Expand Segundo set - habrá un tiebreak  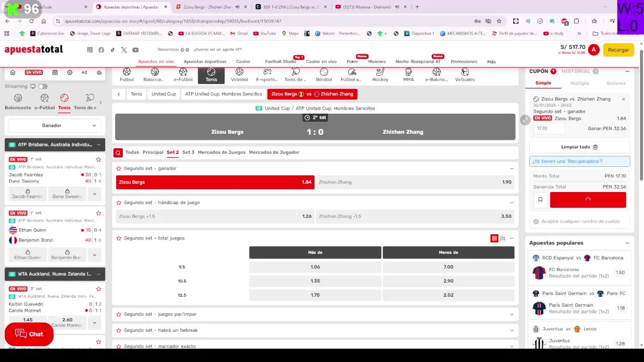315,330
